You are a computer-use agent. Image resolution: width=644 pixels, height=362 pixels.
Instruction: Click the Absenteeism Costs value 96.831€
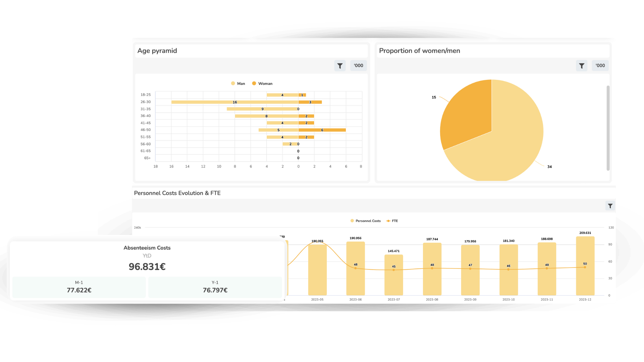click(147, 267)
